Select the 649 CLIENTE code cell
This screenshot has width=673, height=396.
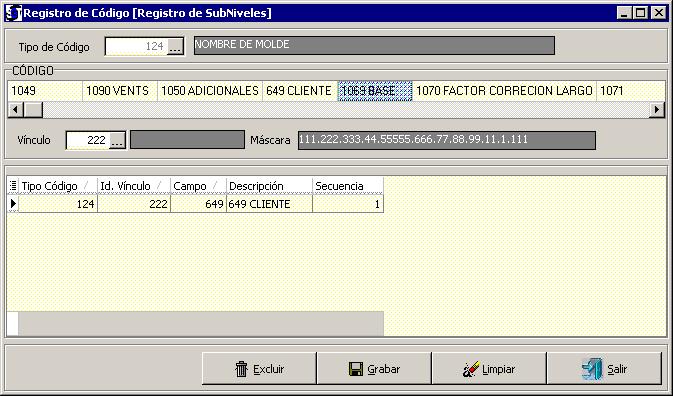point(300,91)
